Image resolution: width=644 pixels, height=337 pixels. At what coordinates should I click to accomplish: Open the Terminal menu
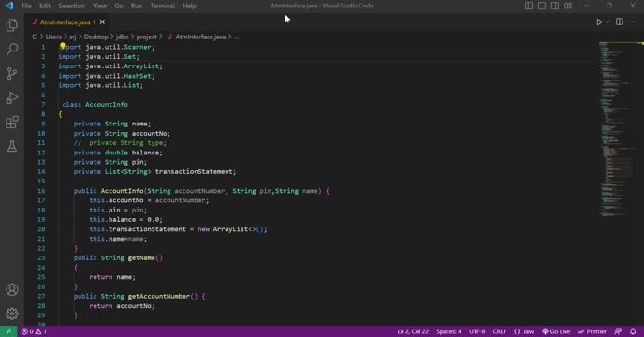[x=162, y=6]
